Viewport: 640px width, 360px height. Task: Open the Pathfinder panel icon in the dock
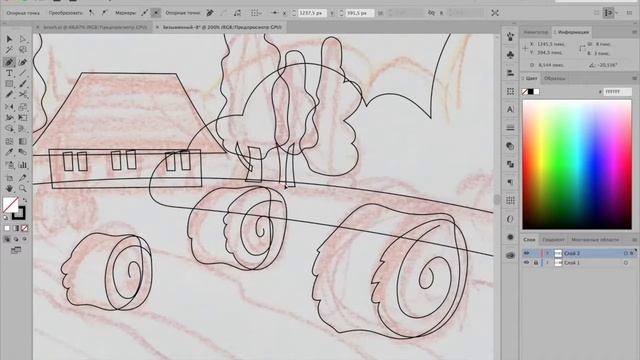pyautogui.click(x=510, y=164)
